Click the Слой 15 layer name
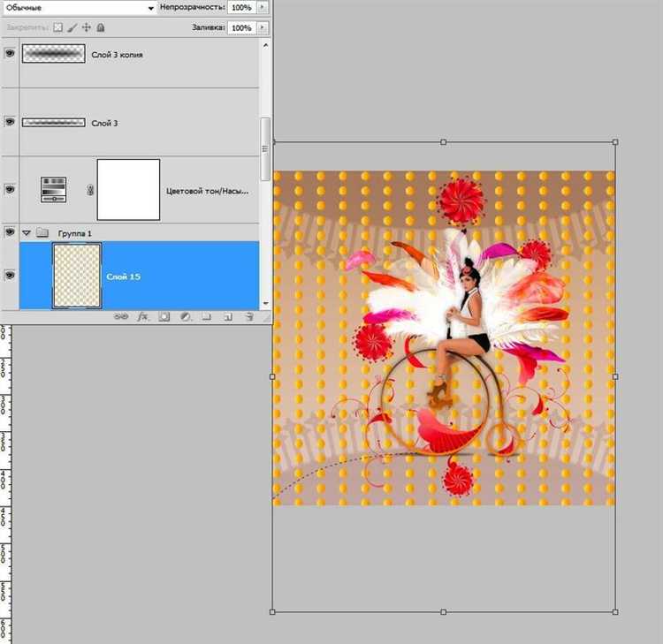The width and height of the screenshot is (663, 644). click(123, 277)
